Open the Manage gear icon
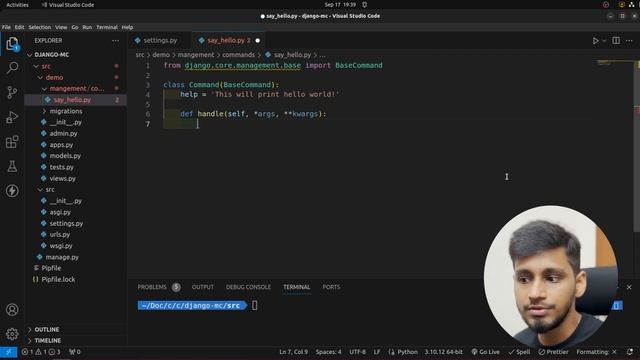Viewport: 640px width, 360px height. point(12,334)
